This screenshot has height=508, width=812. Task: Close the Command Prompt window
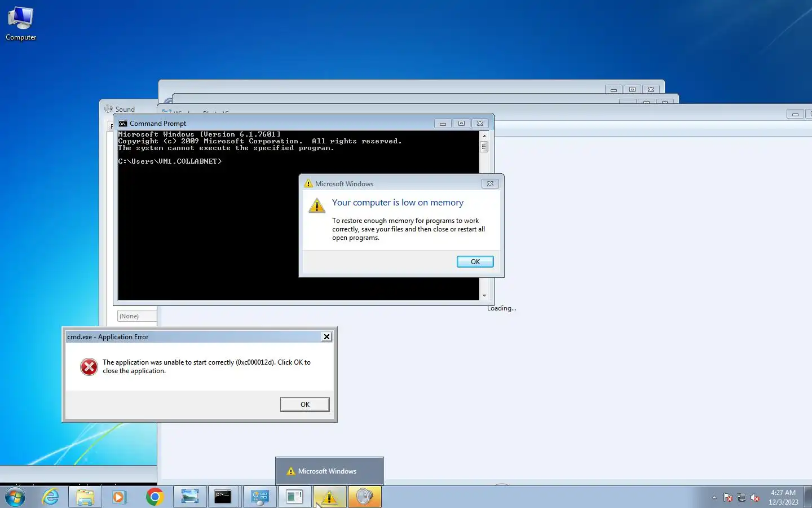point(480,124)
